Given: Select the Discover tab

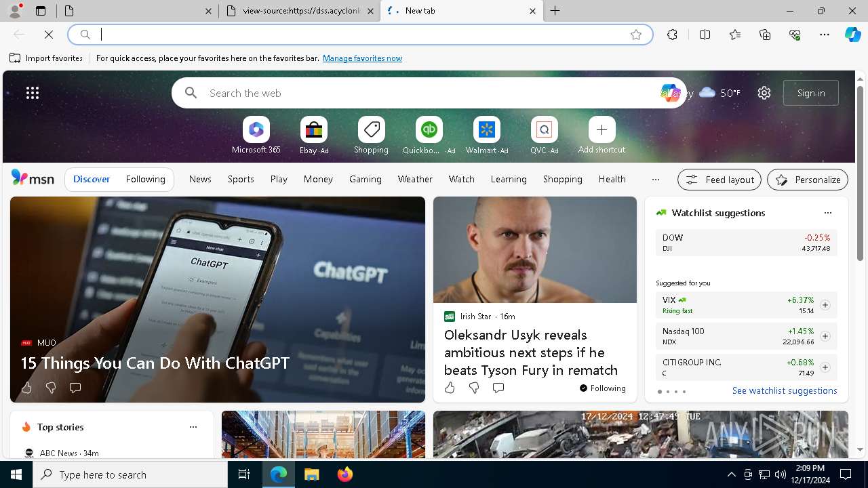Looking at the screenshot, I should 92,179.
